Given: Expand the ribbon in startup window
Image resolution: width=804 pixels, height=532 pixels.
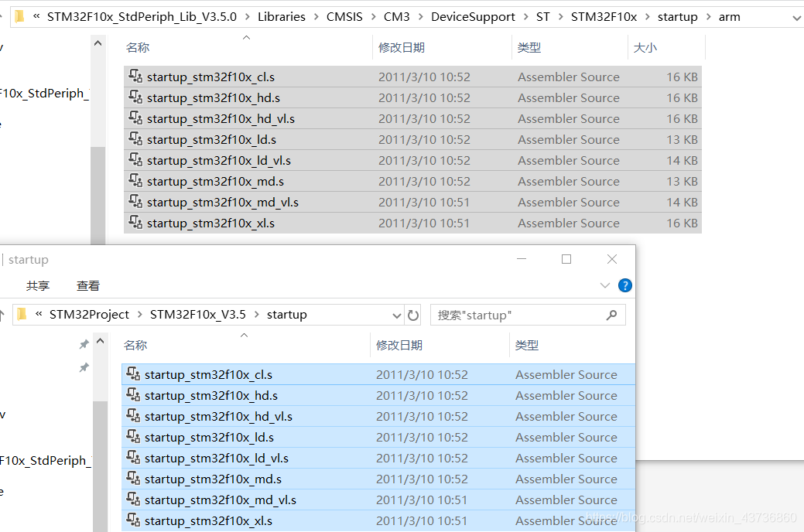Looking at the screenshot, I should tap(605, 285).
